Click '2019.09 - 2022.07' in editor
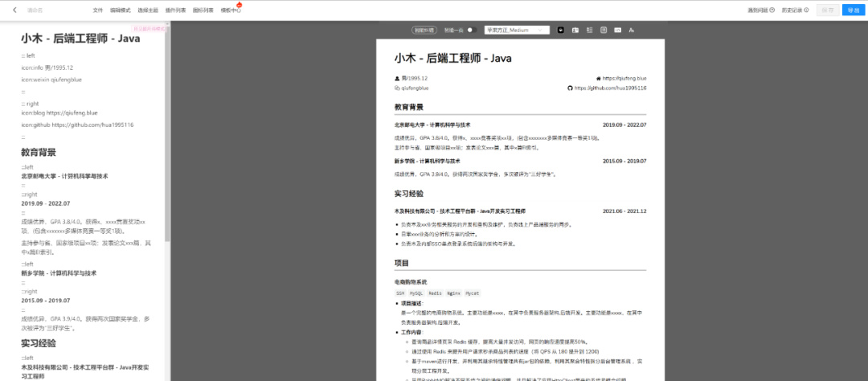 tap(45, 203)
